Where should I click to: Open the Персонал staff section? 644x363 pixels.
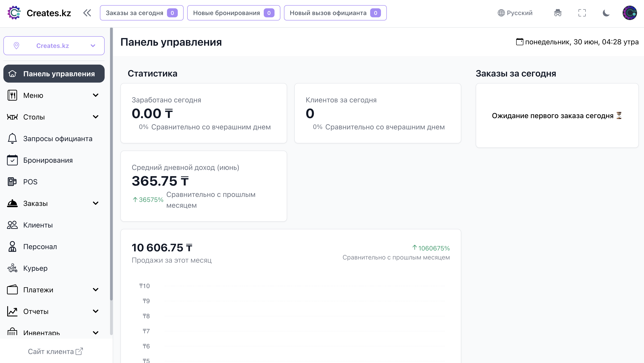tap(40, 246)
